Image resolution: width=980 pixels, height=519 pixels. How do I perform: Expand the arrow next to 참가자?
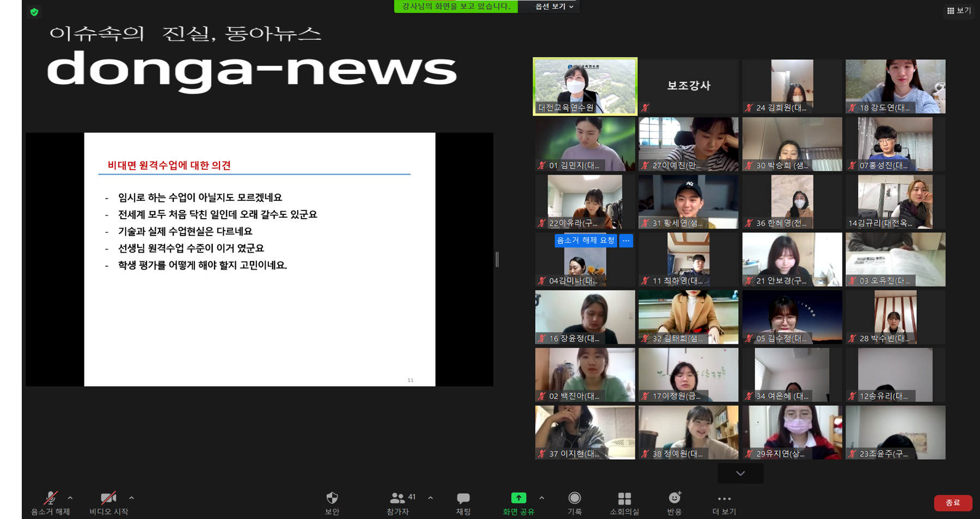tap(431, 498)
